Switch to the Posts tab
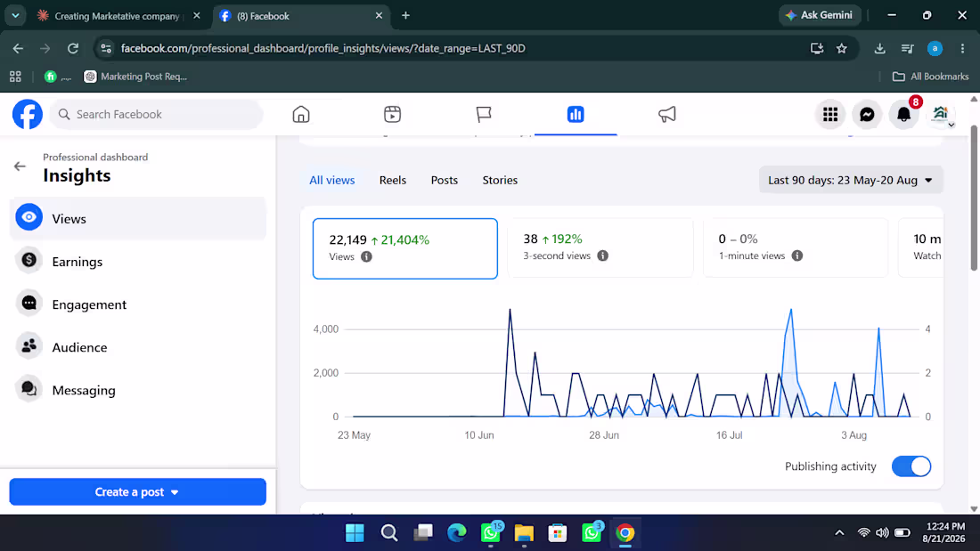 (x=445, y=180)
